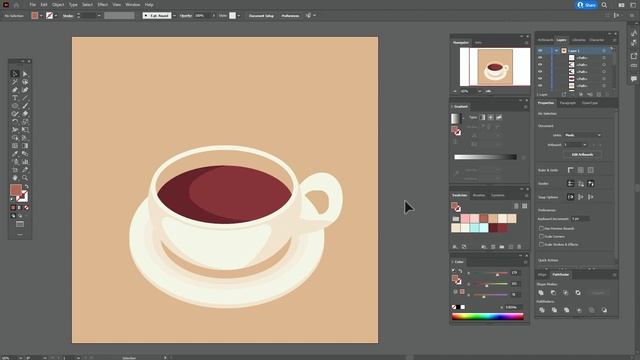The width and height of the screenshot is (640, 360).
Task: Select the Selection tool arrow
Action: click(x=15, y=74)
